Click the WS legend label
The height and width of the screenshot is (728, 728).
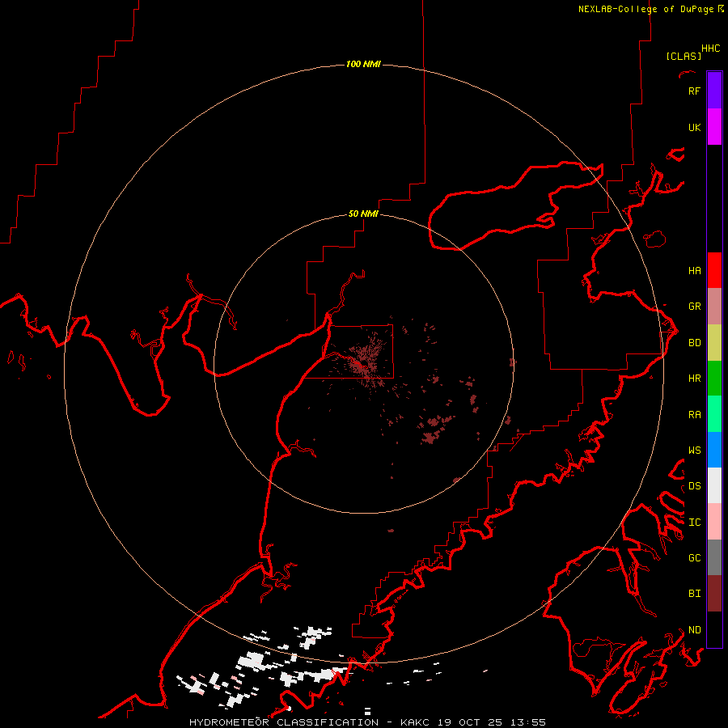click(694, 450)
